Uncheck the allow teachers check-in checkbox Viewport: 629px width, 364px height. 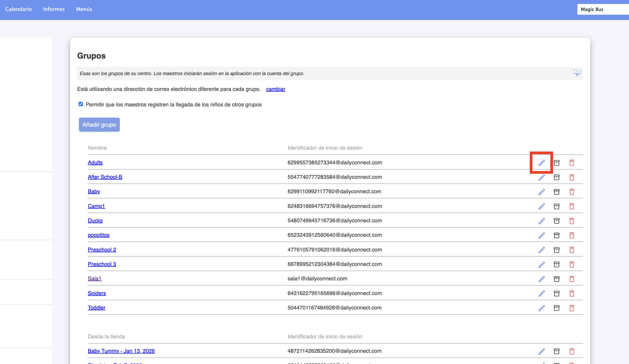pyautogui.click(x=81, y=104)
